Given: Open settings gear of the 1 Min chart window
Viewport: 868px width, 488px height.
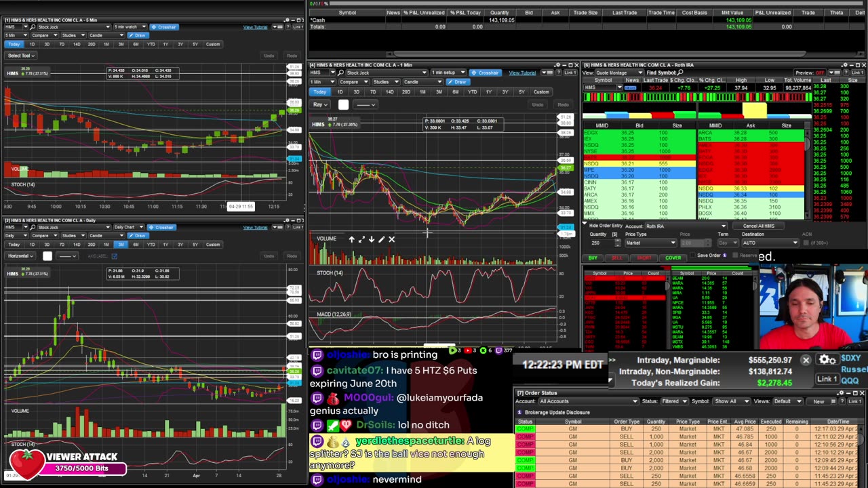Looking at the screenshot, I should point(557,65).
